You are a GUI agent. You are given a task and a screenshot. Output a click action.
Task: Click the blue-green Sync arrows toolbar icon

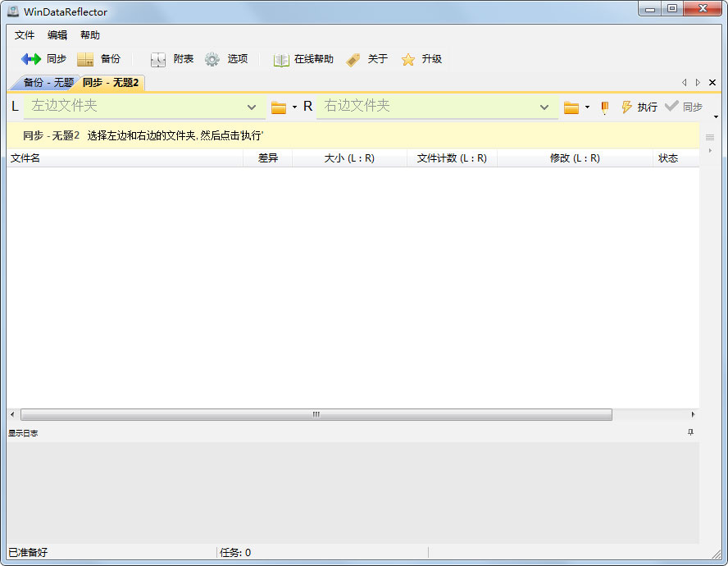[x=31, y=59]
